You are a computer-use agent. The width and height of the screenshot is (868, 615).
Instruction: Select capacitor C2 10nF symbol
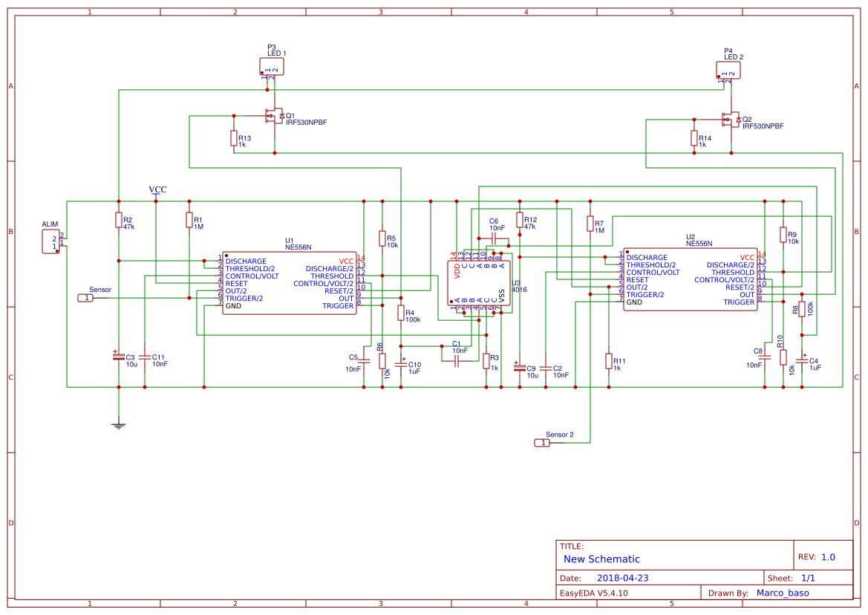click(x=546, y=368)
